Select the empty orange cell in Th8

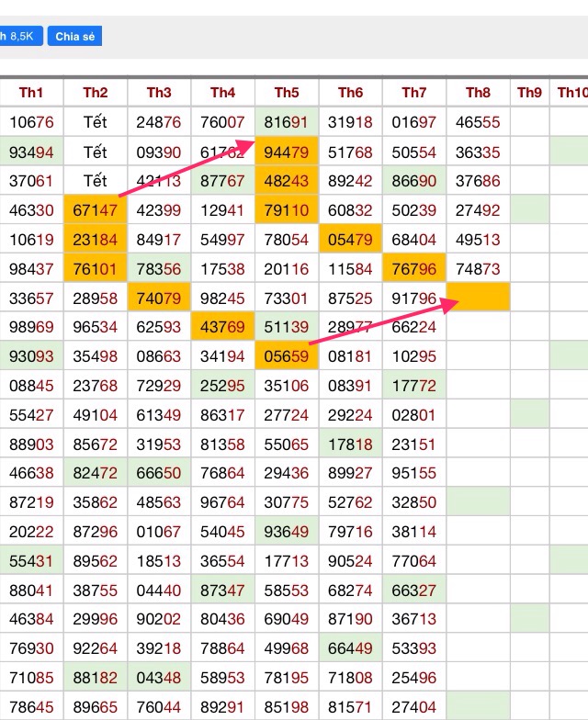pos(478,298)
